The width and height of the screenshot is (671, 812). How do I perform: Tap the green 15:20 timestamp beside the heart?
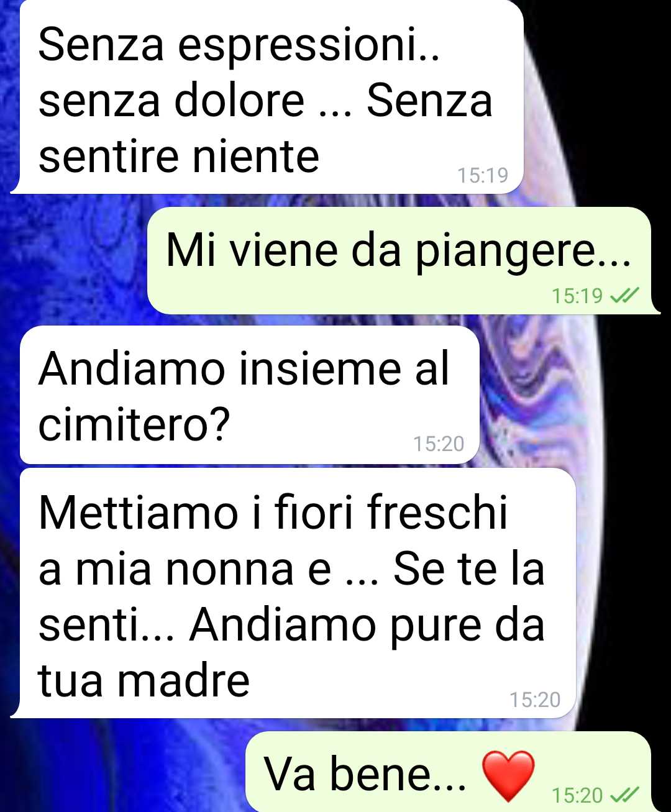(577, 795)
